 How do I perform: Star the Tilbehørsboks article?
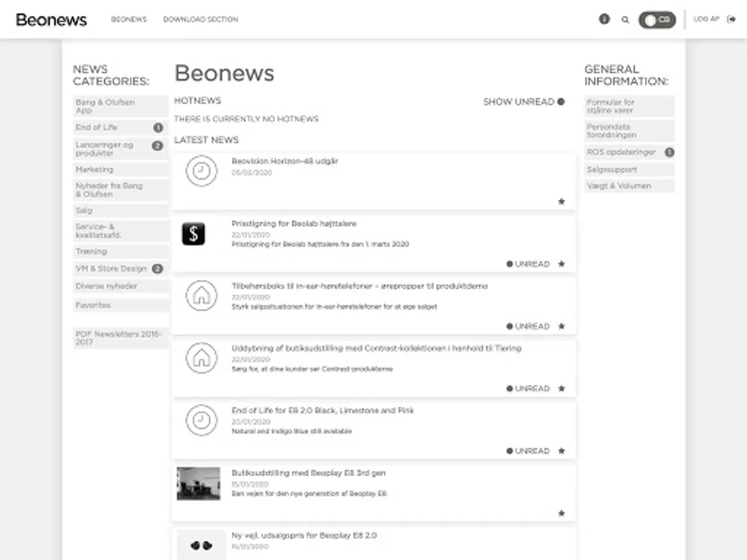(561, 326)
